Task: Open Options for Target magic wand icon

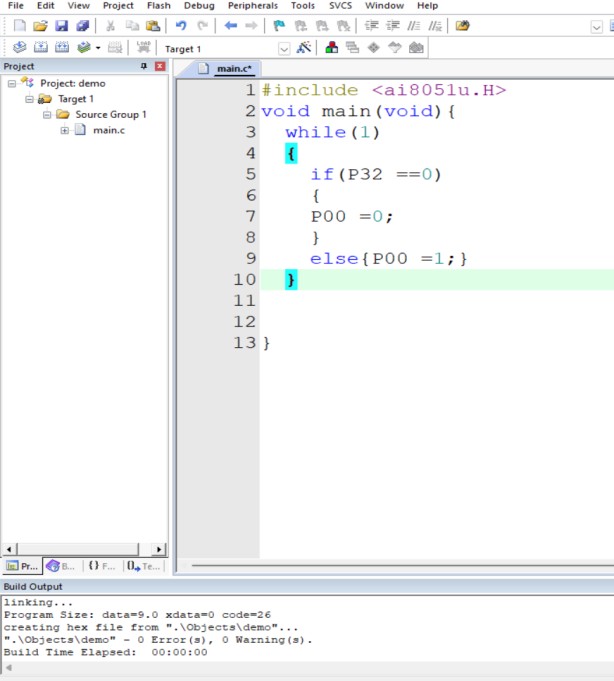Action: point(304,47)
